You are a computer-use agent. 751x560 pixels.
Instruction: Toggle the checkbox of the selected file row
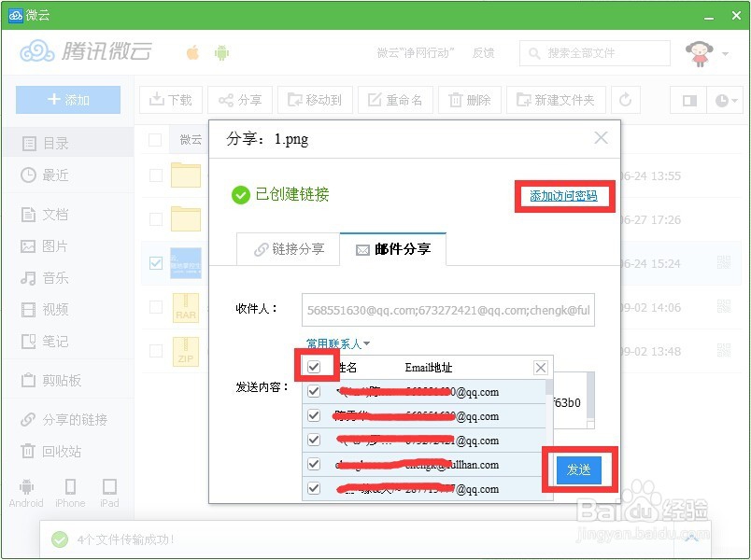[155, 263]
